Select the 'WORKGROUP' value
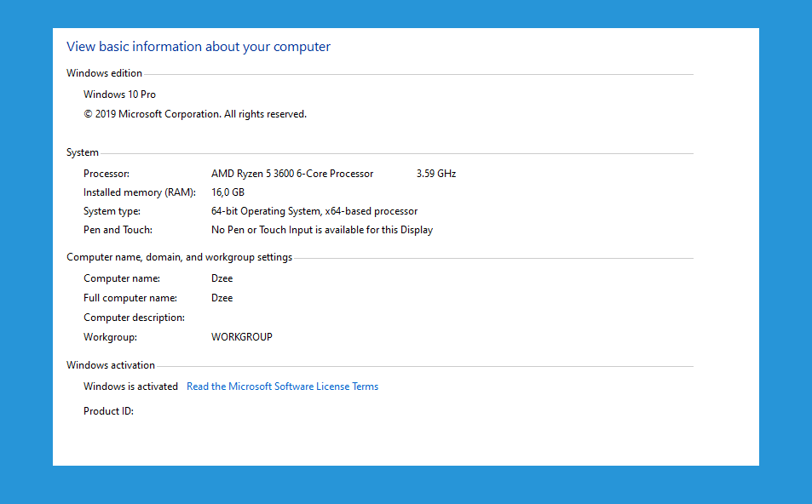This screenshot has height=504, width=812. pyautogui.click(x=242, y=337)
